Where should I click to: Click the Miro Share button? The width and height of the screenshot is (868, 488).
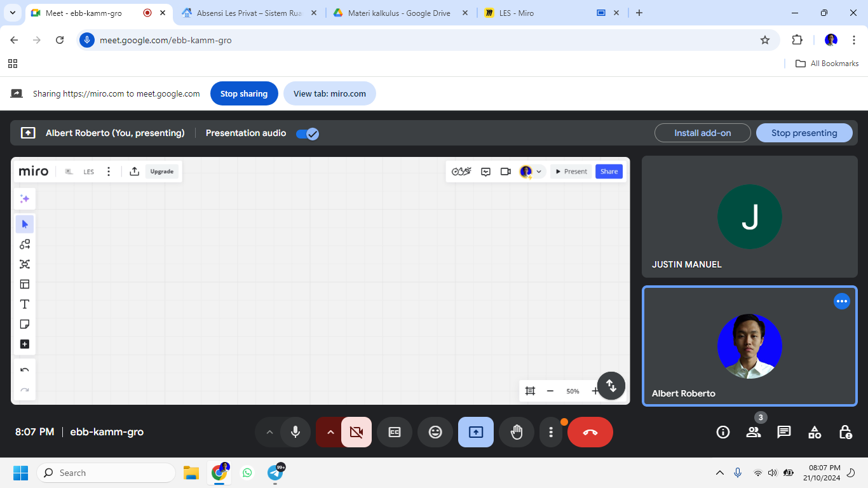[609, 172]
